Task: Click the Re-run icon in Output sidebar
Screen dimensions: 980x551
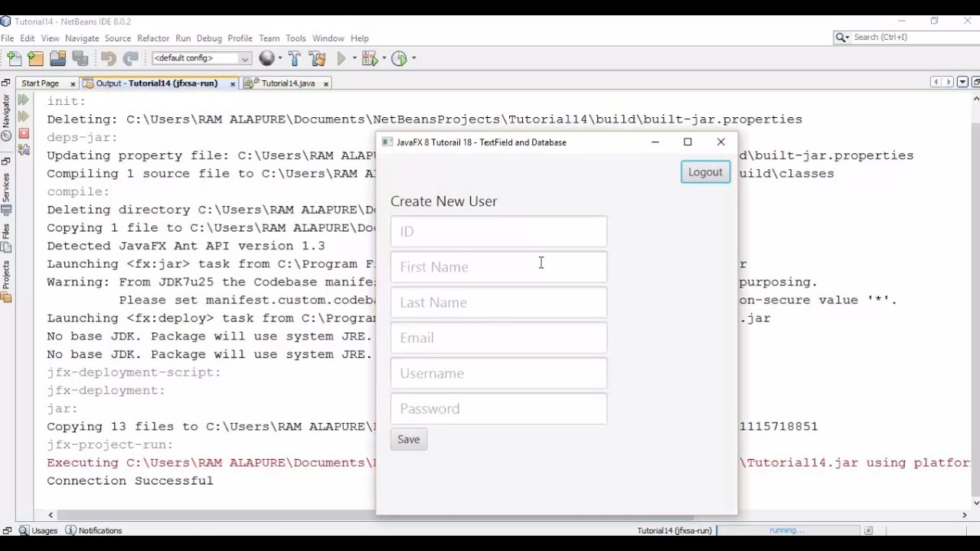Action: [x=24, y=99]
